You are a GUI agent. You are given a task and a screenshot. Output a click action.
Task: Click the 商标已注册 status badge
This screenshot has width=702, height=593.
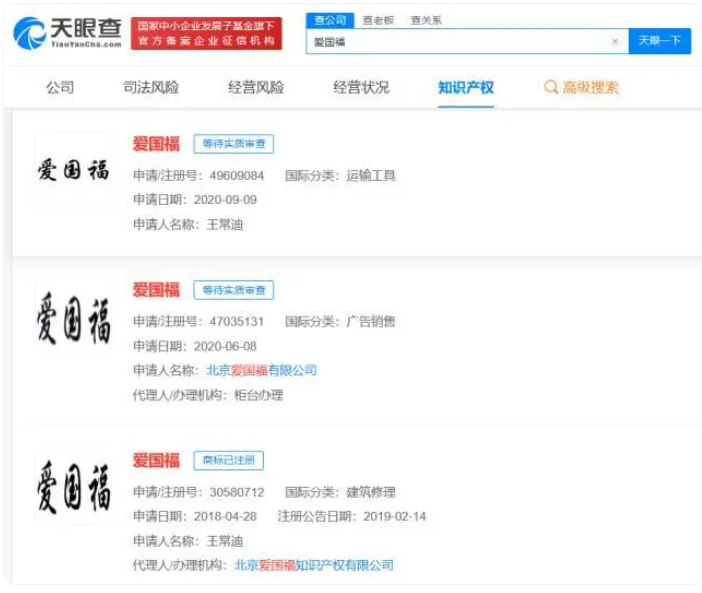click(x=228, y=460)
